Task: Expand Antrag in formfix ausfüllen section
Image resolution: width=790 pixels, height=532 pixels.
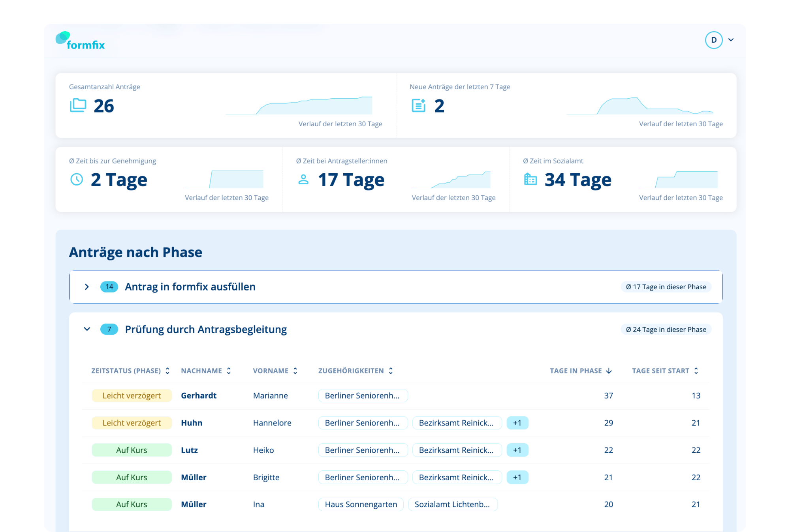Action: point(87,287)
